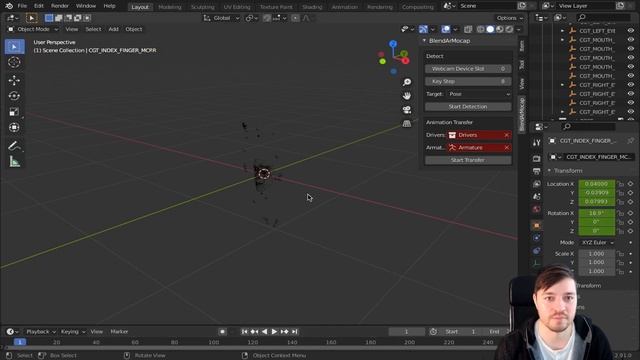Viewport: 640px width, 360px height.
Task: Click the Start Transfer button
Action: coord(468,160)
